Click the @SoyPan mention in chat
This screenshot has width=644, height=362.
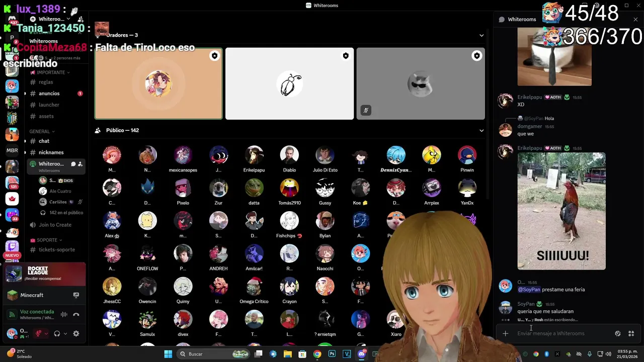tap(529, 290)
